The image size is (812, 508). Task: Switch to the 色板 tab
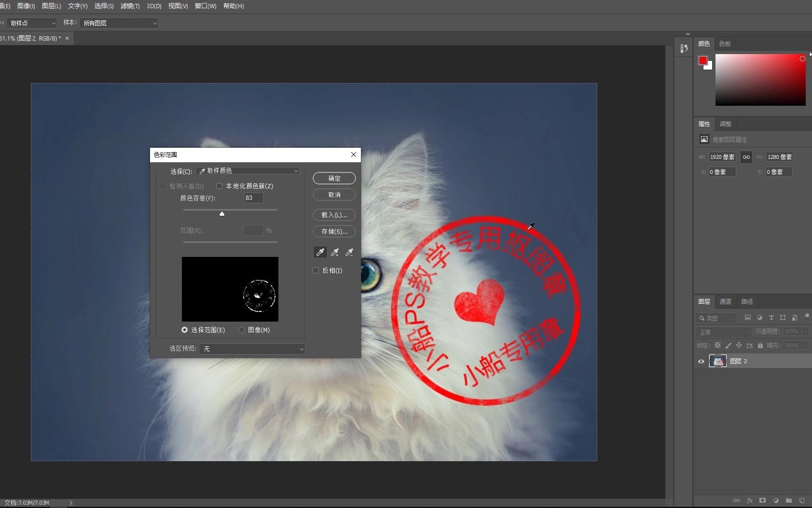coord(725,43)
